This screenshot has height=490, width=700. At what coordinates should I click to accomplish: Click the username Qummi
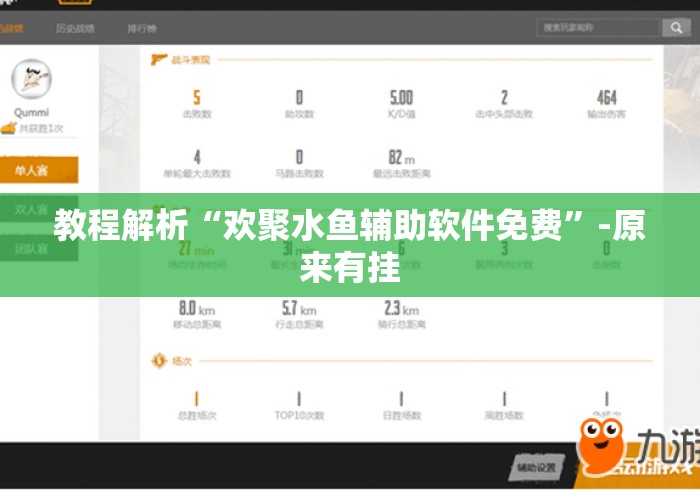[31, 112]
